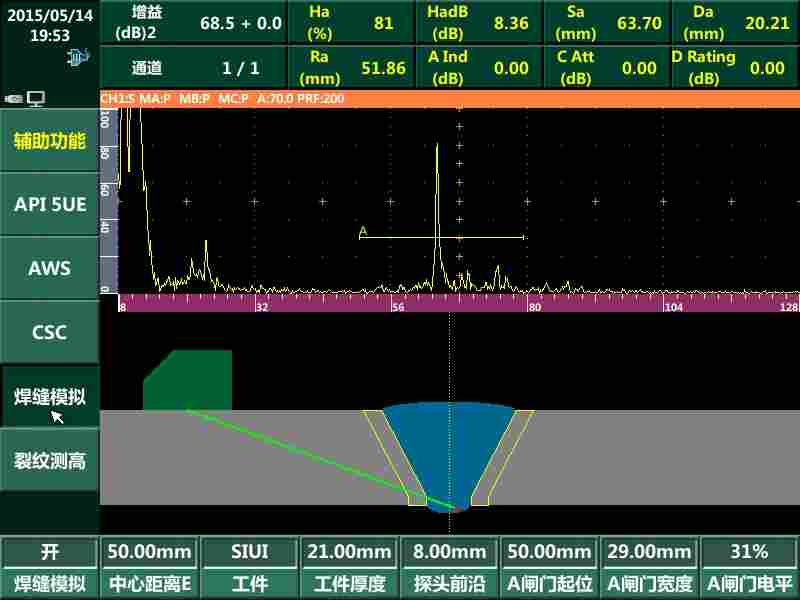Viewport: 800px width, 600px height.
Task: Click the 探头前沿 probe front edge button
Action: tap(448, 551)
